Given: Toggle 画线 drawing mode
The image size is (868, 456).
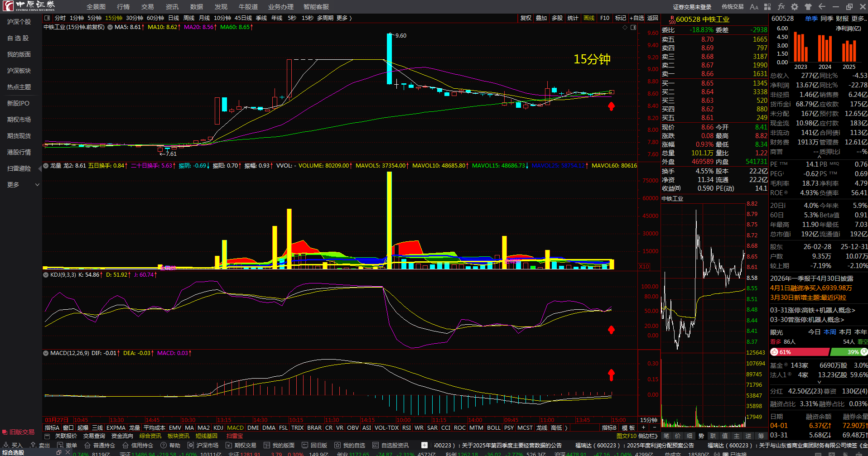Looking at the screenshot, I should (589, 18).
